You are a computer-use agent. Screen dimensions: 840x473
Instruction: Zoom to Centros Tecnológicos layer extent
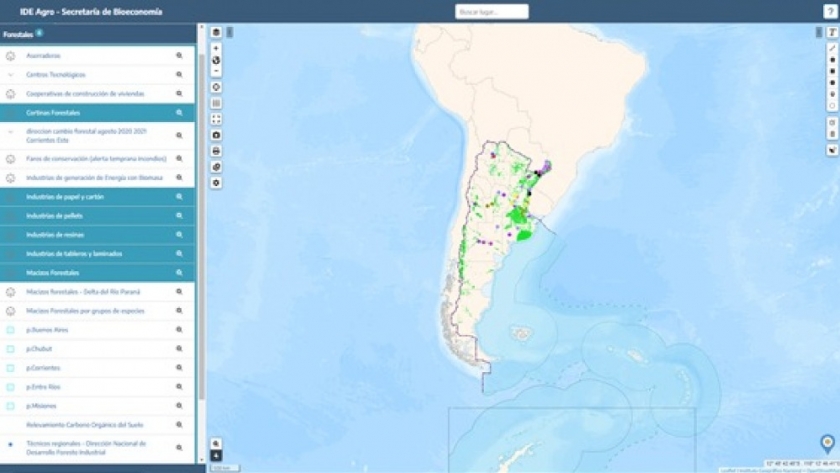[x=179, y=75]
